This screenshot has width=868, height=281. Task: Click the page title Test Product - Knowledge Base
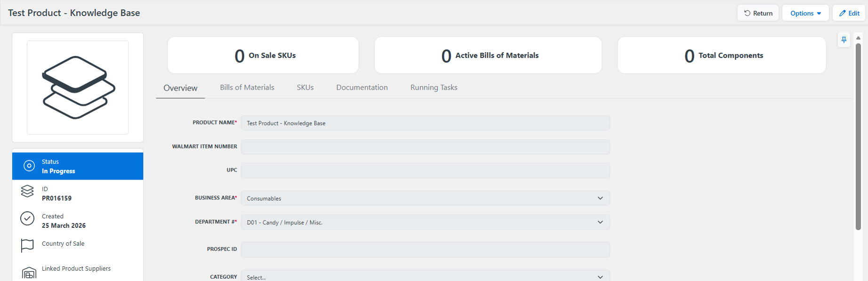click(x=74, y=13)
